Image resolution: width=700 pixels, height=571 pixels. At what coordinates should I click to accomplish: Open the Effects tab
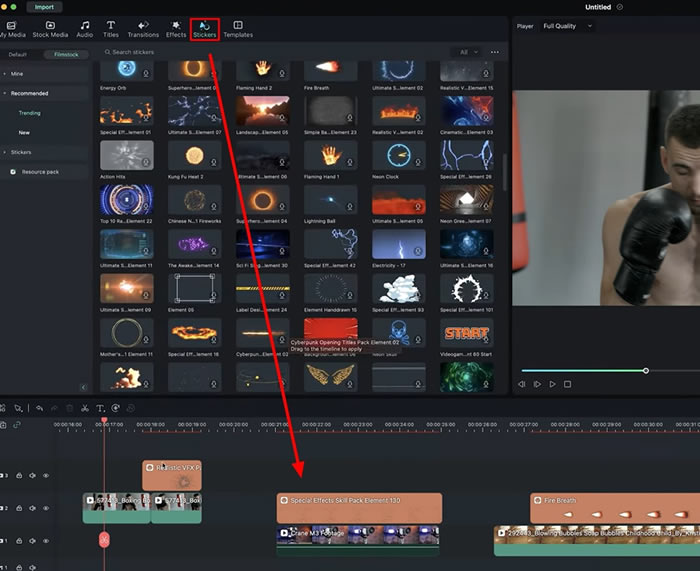pos(176,29)
